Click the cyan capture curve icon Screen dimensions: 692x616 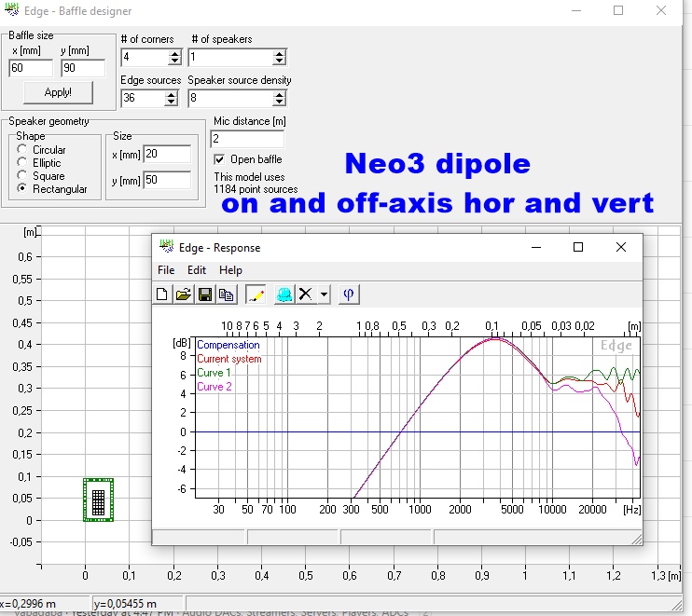[x=284, y=294]
